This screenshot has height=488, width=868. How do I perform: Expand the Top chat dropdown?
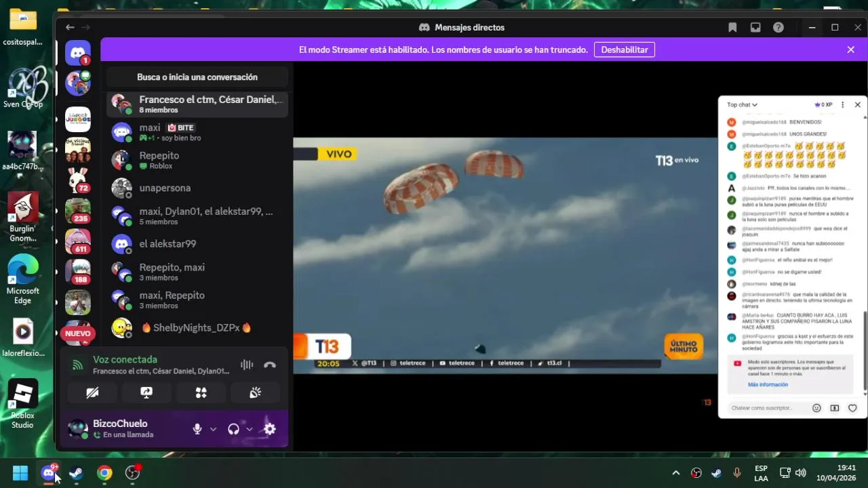[743, 105]
